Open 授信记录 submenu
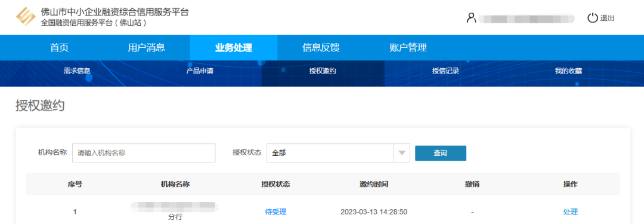644x224 pixels. tap(445, 71)
